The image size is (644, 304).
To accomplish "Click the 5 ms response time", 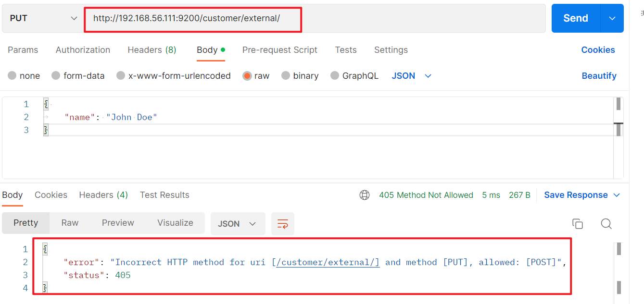I will [491, 195].
